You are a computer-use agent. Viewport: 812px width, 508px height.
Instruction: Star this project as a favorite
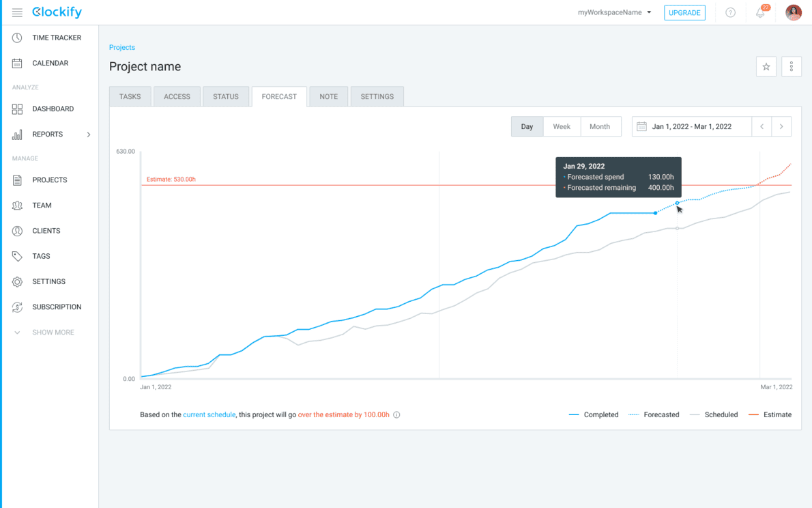[x=766, y=66]
